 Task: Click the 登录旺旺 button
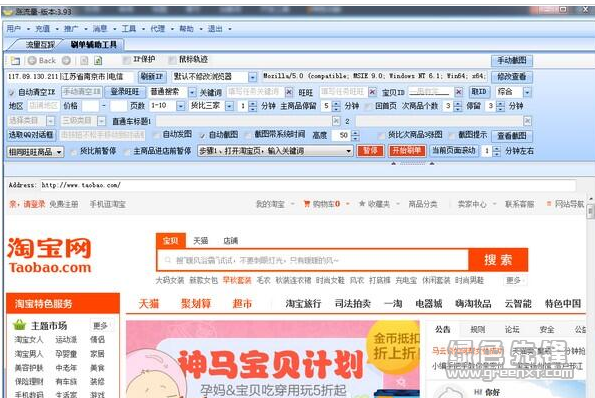pos(125,92)
